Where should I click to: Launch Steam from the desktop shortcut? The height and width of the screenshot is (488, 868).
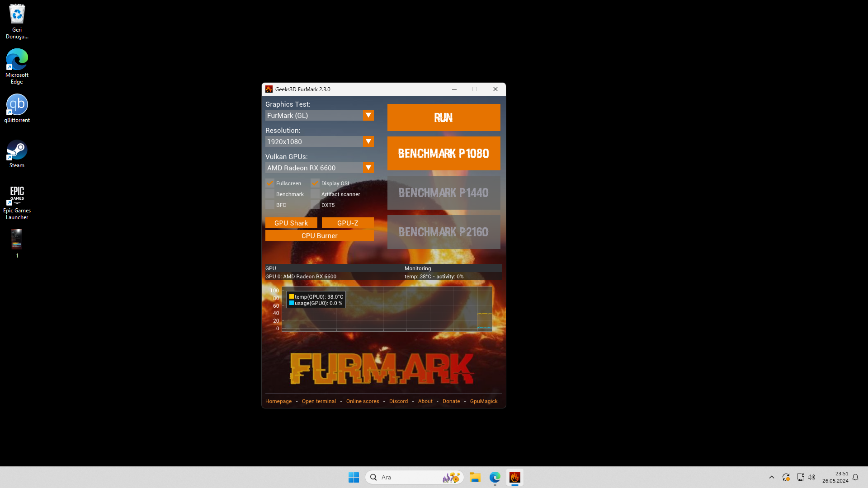click(17, 154)
